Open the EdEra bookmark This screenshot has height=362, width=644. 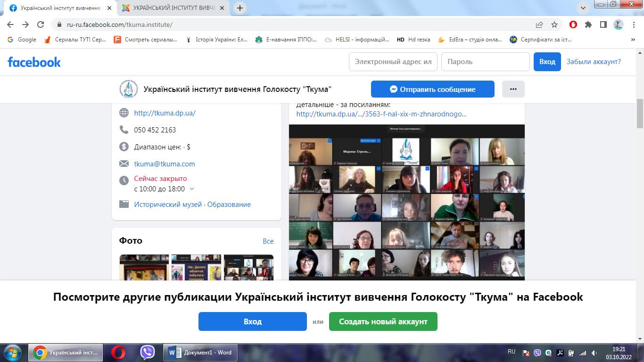(470, 40)
